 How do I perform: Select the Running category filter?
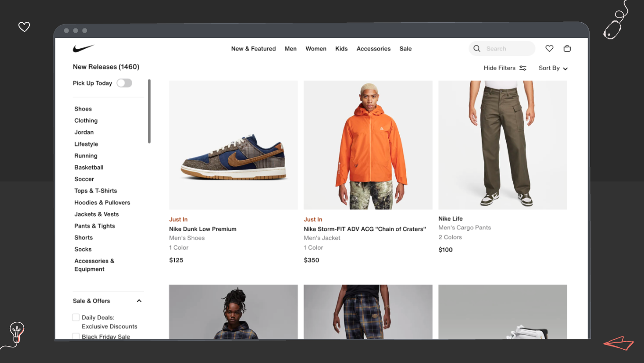[86, 155]
